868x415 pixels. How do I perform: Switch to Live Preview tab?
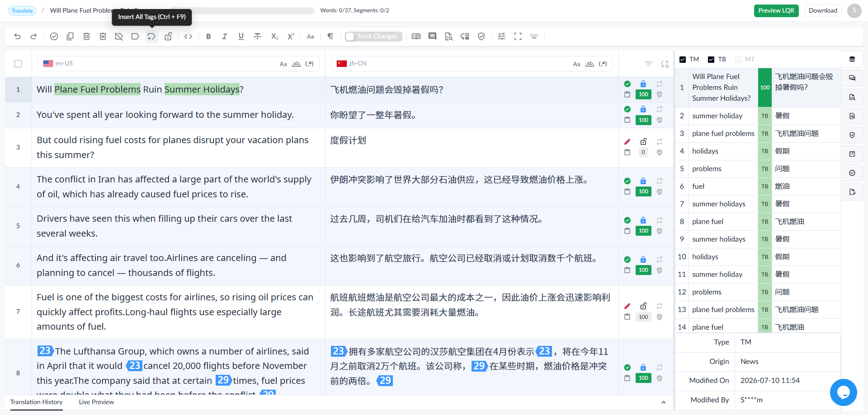point(96,402)
